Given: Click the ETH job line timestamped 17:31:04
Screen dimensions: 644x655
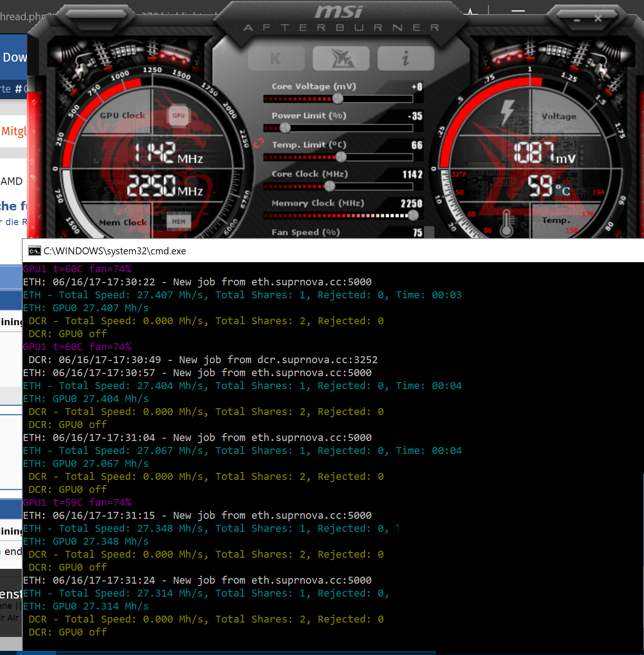Looking at the screenshot, I should tap(197, 438).
